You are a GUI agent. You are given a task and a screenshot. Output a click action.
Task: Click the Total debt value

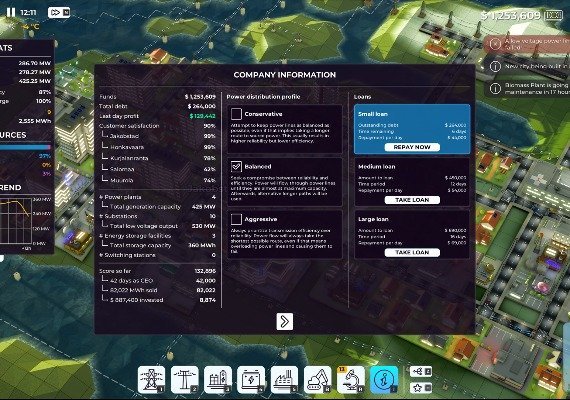202,106
